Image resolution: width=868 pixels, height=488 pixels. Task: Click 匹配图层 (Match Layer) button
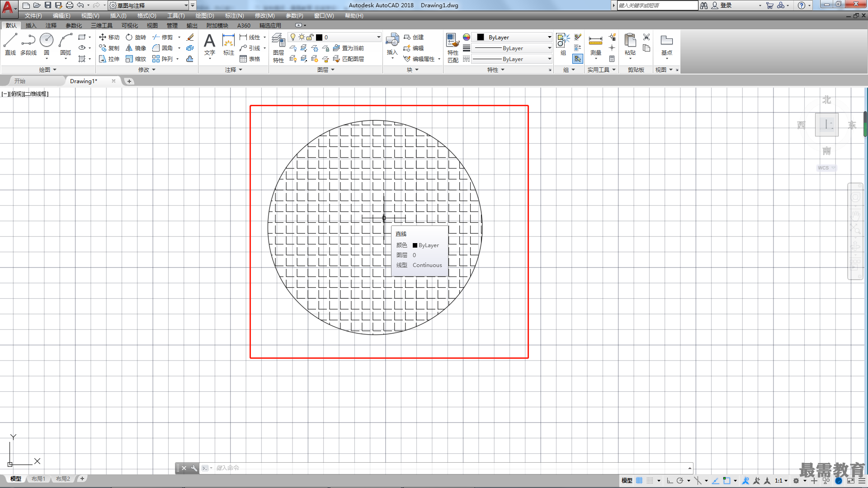tap(349, 59)
